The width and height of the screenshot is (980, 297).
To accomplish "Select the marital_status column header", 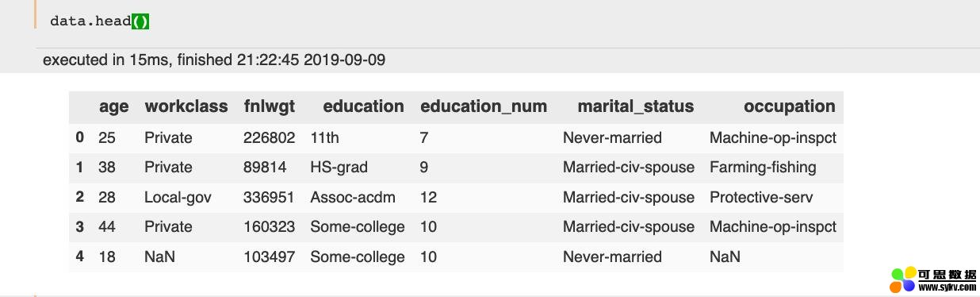I will click(636, 106).
